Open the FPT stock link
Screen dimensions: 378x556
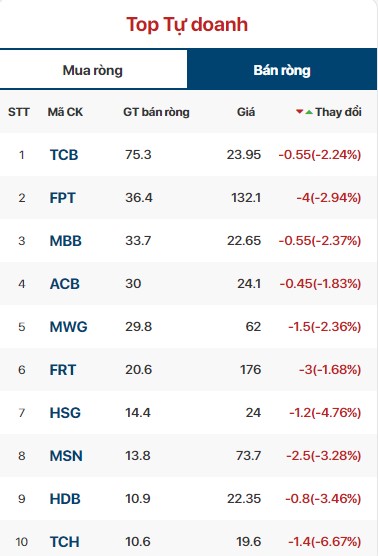pyautogui.click(x=62, y=198)
